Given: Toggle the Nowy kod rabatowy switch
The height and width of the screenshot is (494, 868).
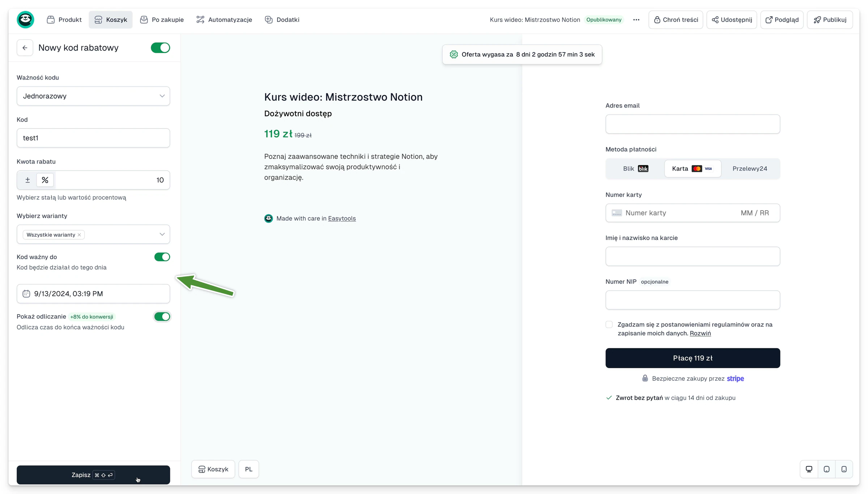Looking at the screenshot, I should coord(160,48).
